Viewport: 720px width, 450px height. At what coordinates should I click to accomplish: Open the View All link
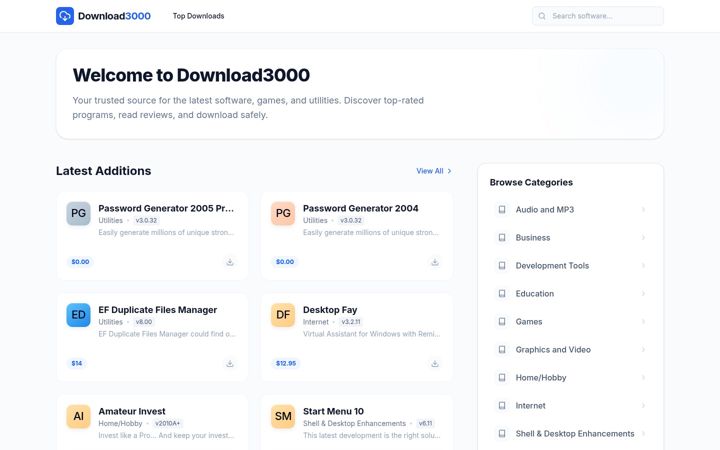433,171
